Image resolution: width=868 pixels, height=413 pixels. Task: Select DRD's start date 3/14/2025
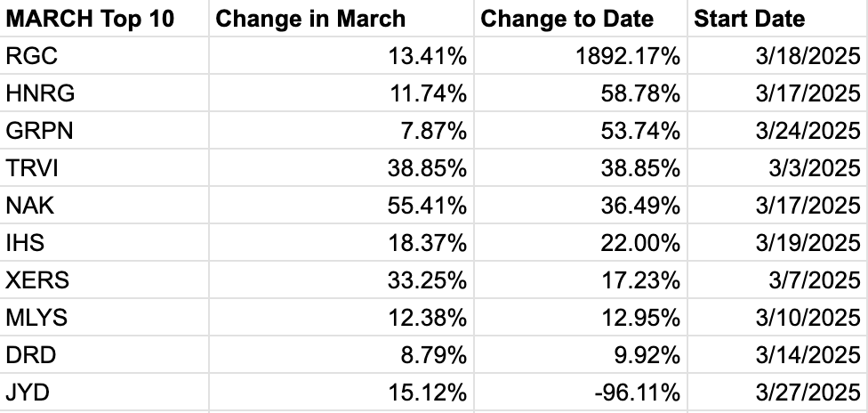778,355
